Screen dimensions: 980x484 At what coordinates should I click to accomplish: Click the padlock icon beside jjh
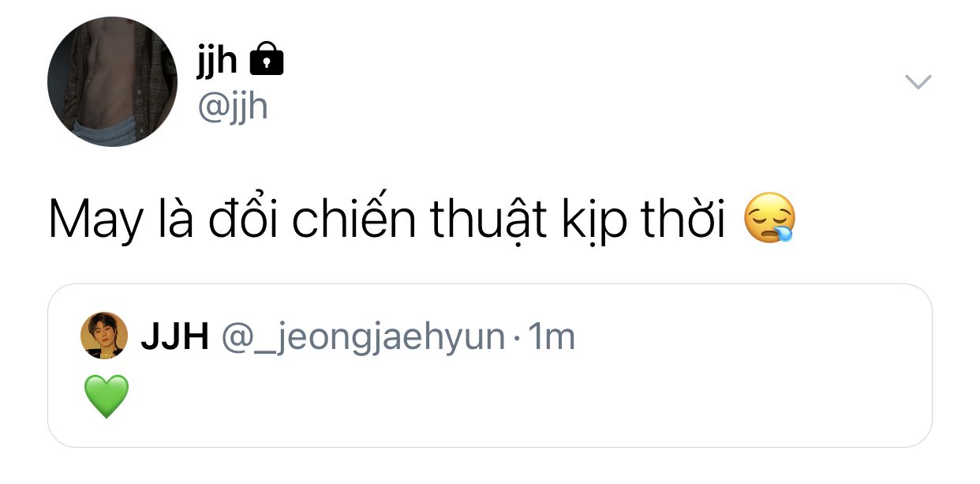(266, 60)
